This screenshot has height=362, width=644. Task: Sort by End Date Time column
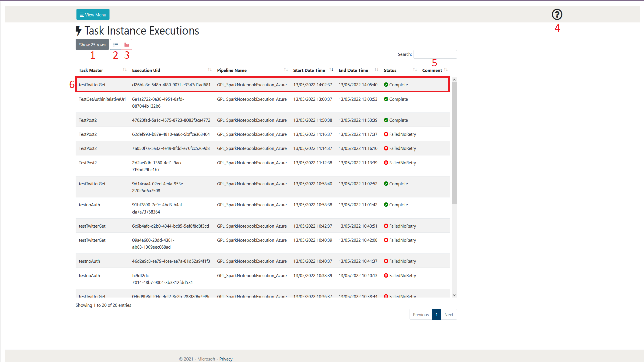pyautogui.click(x=353, y=70)
